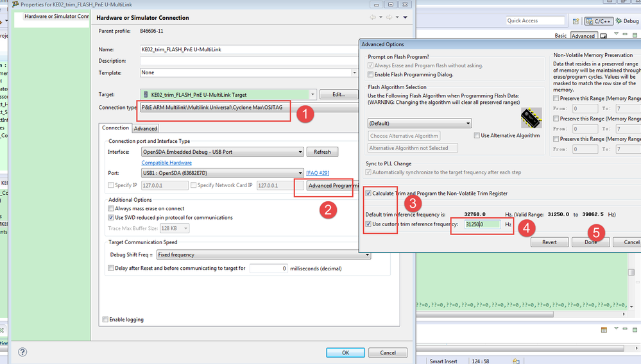Open the Debug Shift Freq dropdown

point(367,255)
